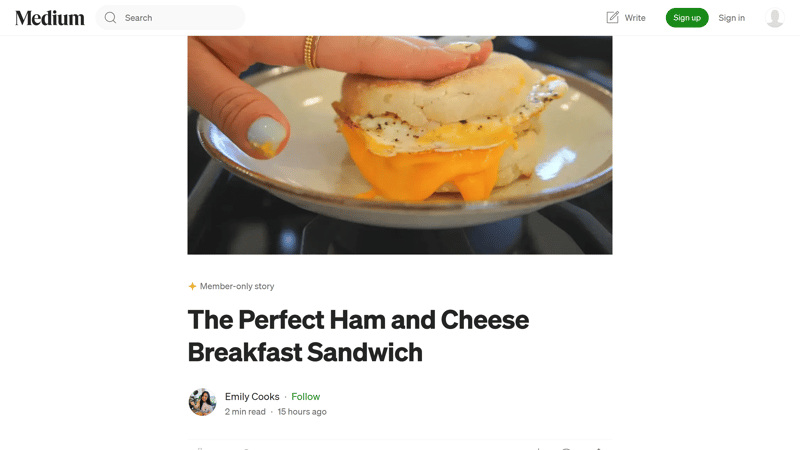Click the breakfast sandwich hero image

point(399,145)
